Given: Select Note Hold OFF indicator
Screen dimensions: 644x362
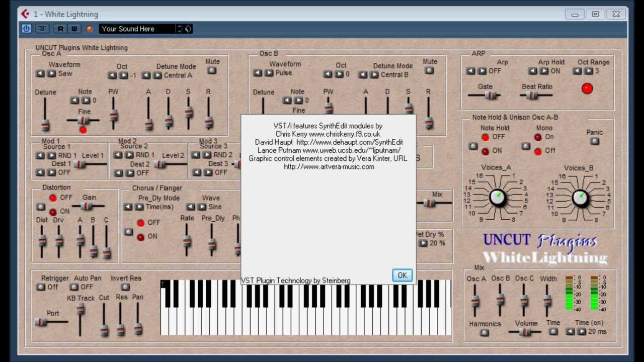Looking at the screenshot, I should (485, 137).
